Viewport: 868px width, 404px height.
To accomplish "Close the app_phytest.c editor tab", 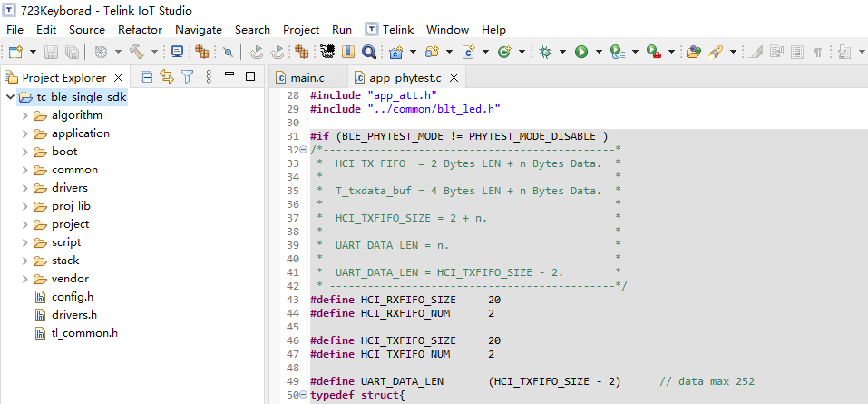I will click(454, 78).
